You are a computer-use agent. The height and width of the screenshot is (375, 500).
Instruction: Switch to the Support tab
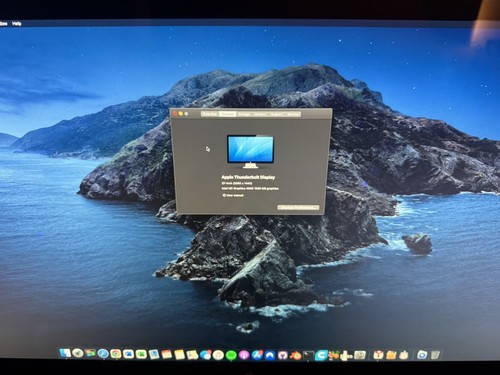276,114
